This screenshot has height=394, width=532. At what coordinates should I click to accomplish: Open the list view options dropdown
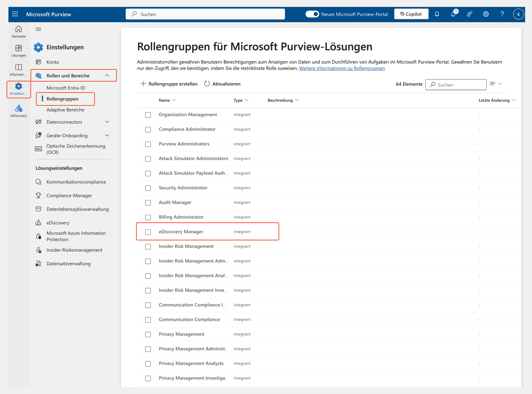coord(496,84)
